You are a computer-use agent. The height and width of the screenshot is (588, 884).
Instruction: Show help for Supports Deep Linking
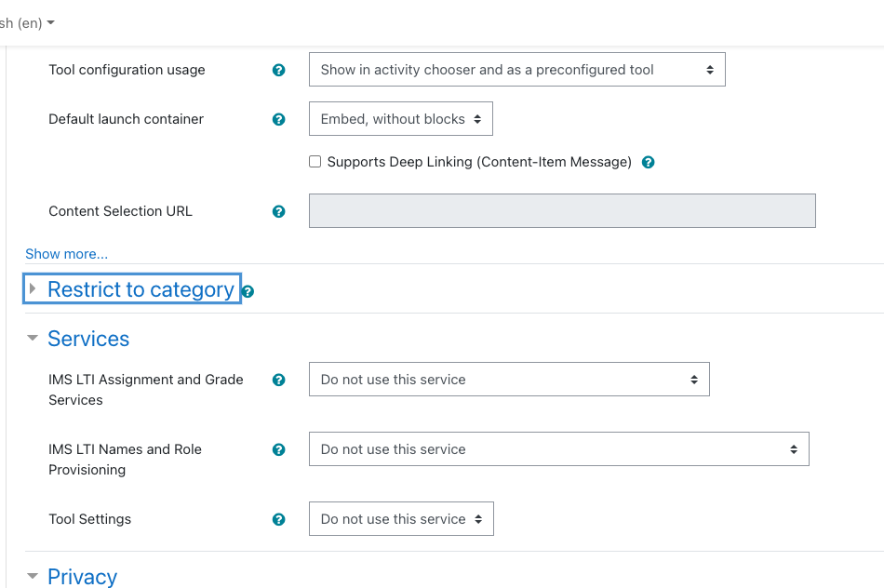click(x=649, y=163)
